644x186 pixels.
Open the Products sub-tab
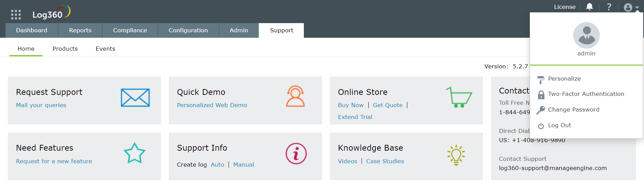pyautogui.click(x=65, y=49)
